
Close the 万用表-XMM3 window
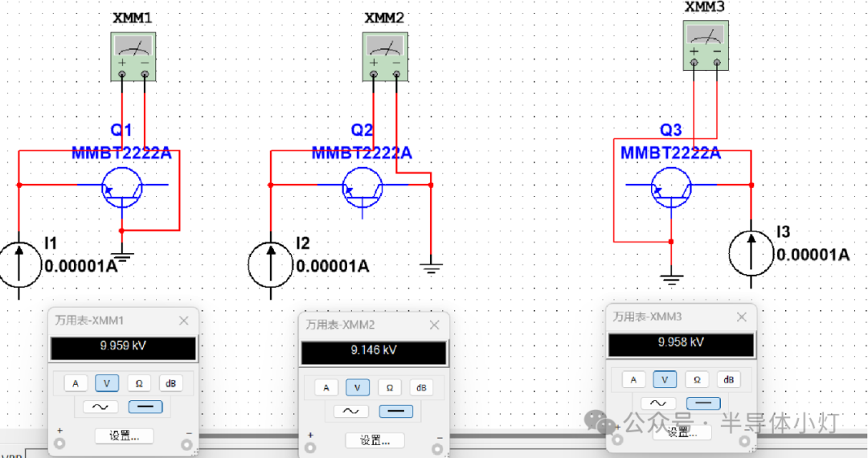pos(742,317)
